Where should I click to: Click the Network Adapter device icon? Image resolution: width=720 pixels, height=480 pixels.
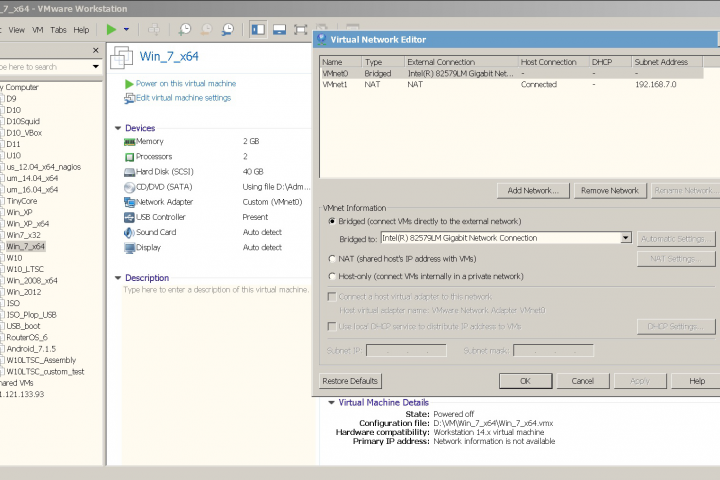pos(129,202)
